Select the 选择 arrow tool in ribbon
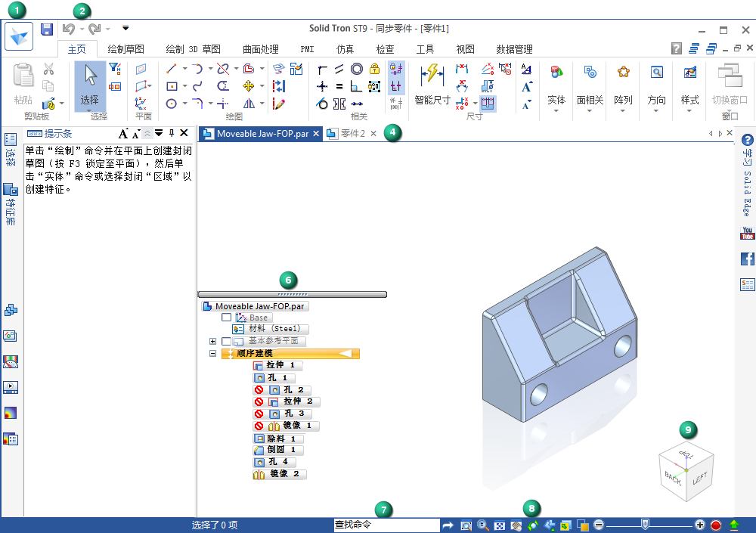 click(x=90, y=83)
